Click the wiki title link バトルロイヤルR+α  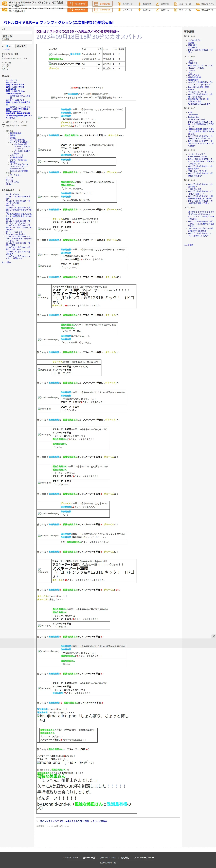(58, 23)
